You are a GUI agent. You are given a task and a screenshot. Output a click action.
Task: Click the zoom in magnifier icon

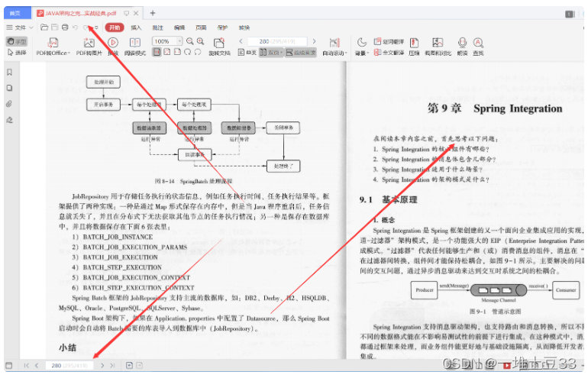[x=201, y=41]
